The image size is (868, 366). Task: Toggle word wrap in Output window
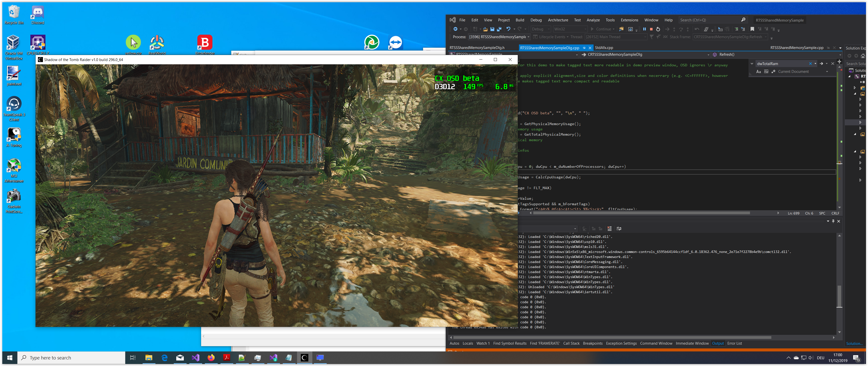pyautogui.click(x=619, y=229)
